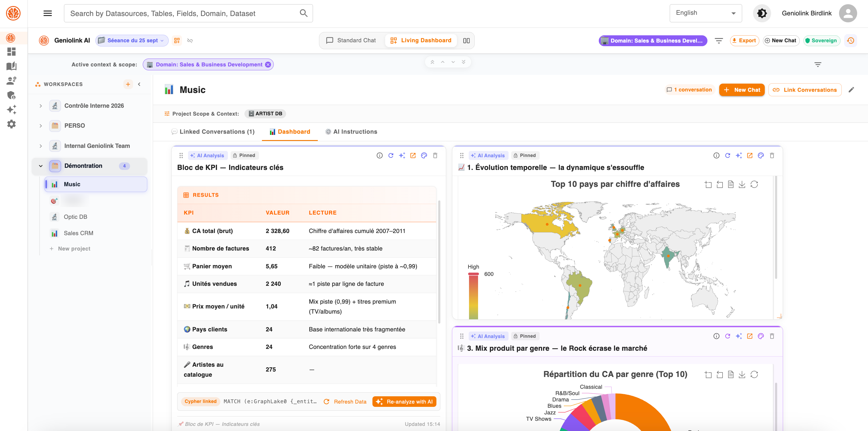Refresh the Bloc de KPI card
The image size is (868, 431).
(391, 155)
